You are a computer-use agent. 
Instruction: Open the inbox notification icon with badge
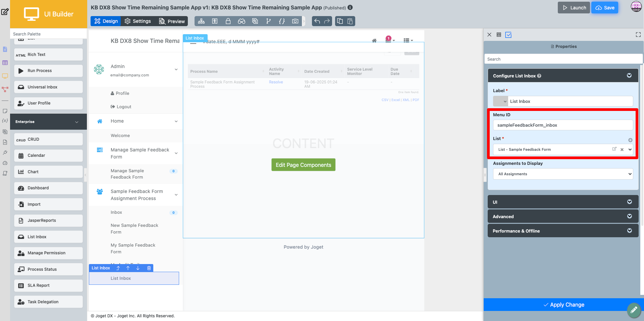[389, 40]
